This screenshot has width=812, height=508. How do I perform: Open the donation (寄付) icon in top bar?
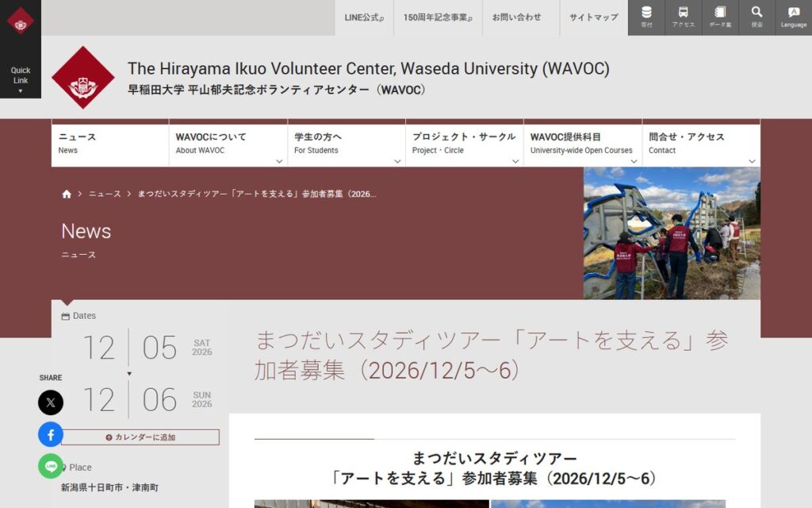tap(646, 17)
